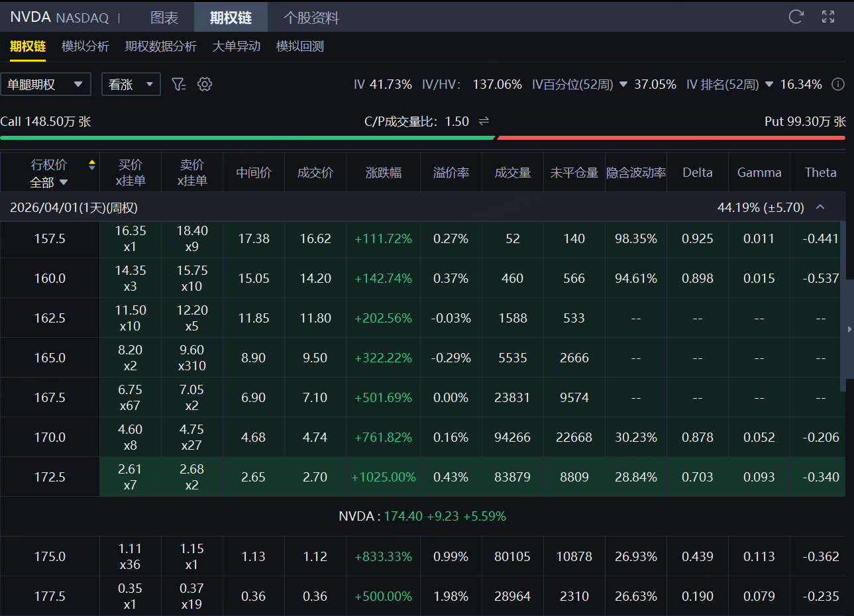Select the 172.5 strike row bid price
The image size is (854, 616).
(x=130, y=477)
